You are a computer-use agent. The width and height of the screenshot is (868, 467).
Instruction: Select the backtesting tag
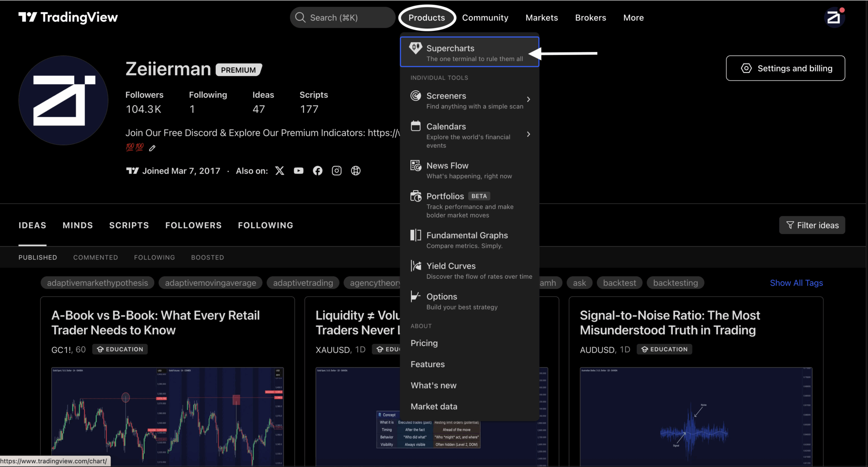pyautogui.click(x=676, y=283)
